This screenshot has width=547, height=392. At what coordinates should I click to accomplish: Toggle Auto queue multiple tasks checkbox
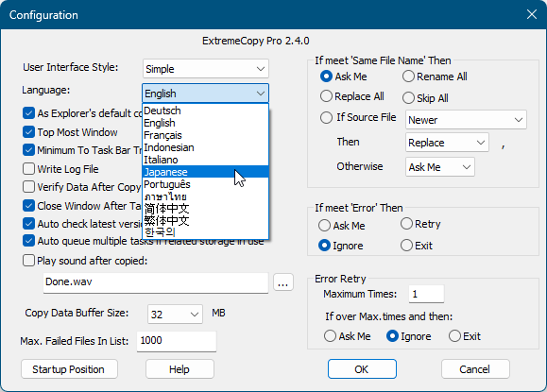coord(28,241)
